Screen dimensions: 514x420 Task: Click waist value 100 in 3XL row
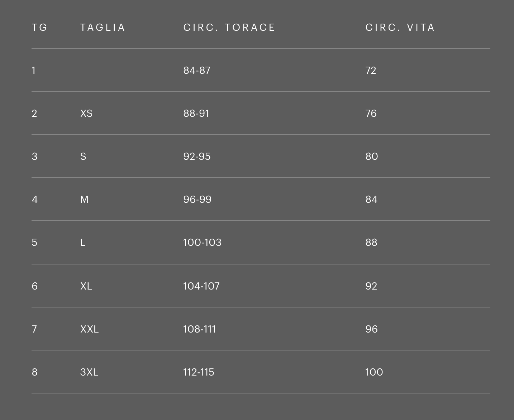pyautogui.click(x=374, y=372)
